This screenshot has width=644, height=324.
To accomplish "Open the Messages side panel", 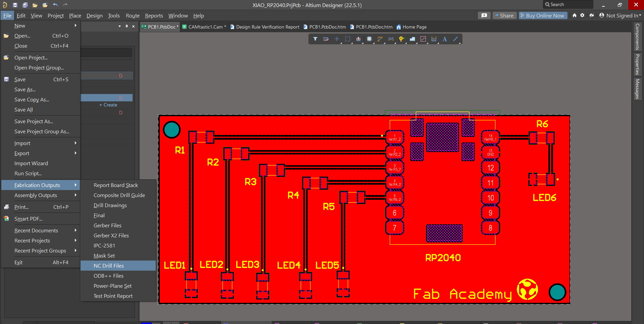I will click(x=637, y=89).
